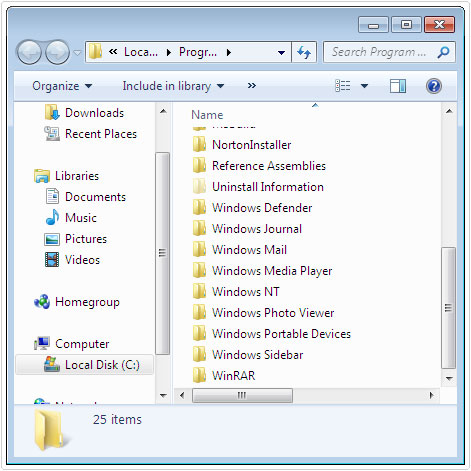Select the NortonInstaller folder

coord(242,145)
